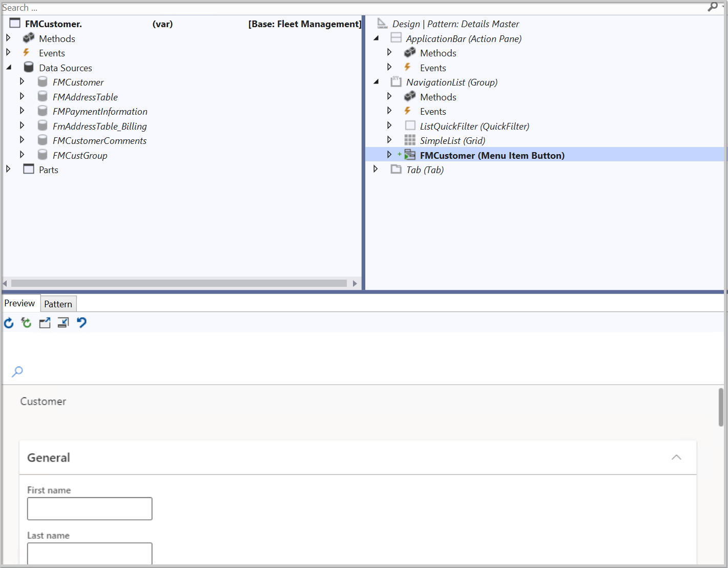Collapse the ApplicationBar (Action Pane) node
Viewport: 728px width, 568px height.
(x=376, y=38)
